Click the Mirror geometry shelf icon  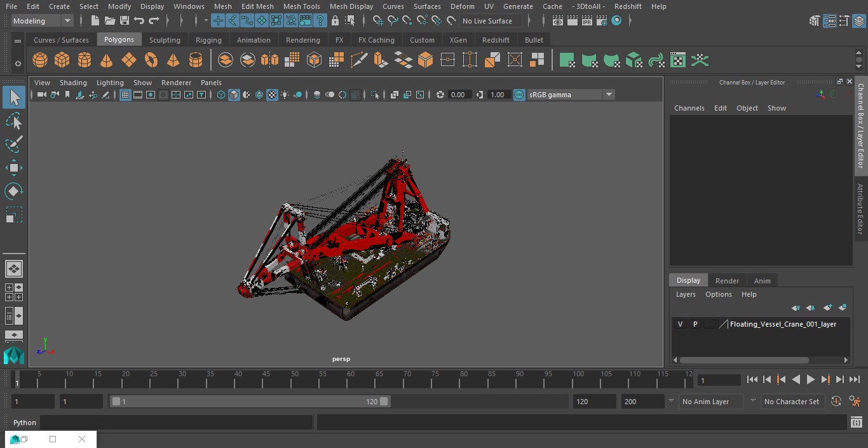click(270, 60)
